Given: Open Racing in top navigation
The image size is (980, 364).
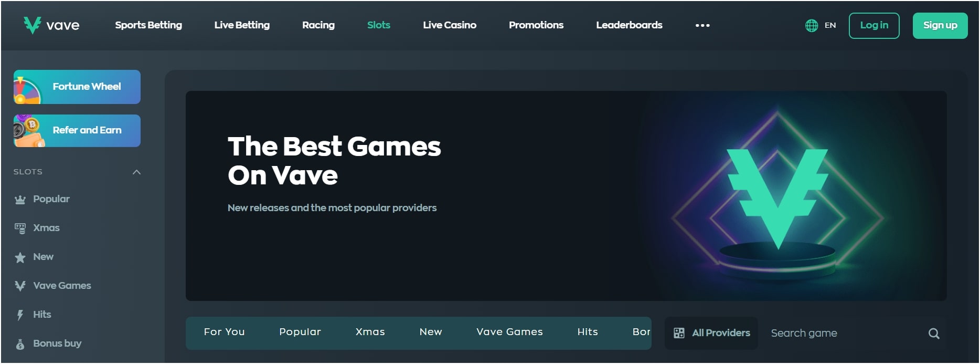Looking at the screenshot, I should 318,25.
